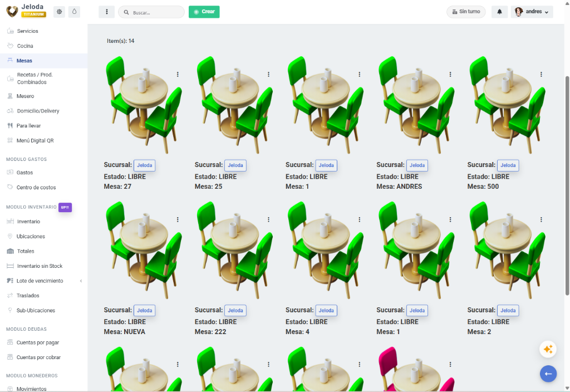Screen dimensions: 570x392
Task: Click Jeloda sucursal tag on Mesa 4
Action: (326, 311)
